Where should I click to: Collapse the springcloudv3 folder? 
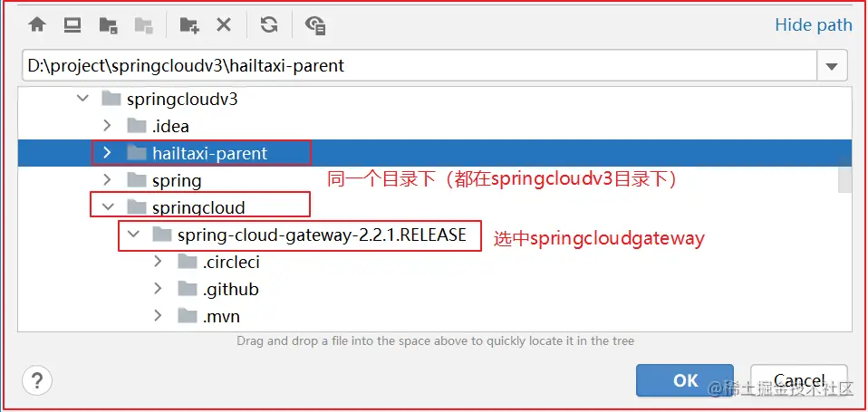[82, 99]
